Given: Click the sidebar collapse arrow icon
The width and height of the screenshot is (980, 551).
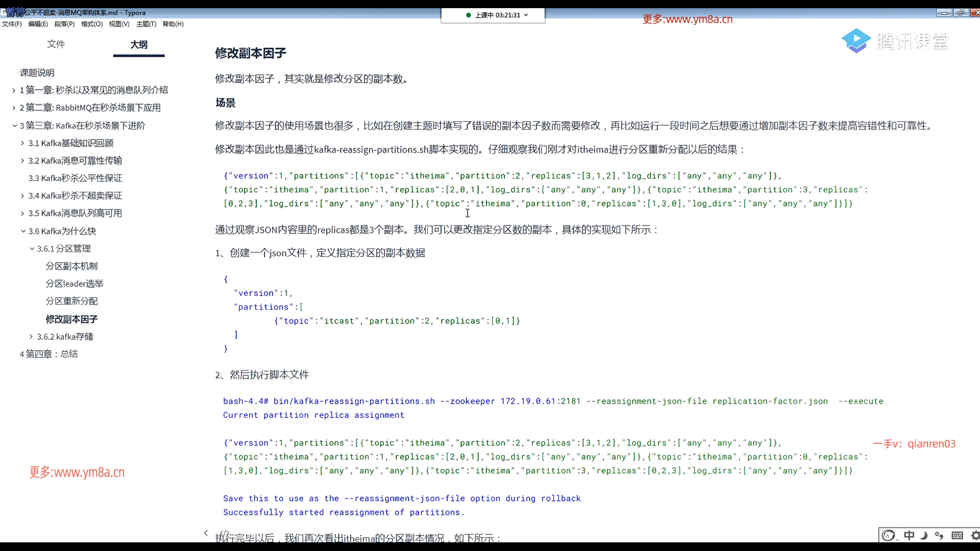Looking at the screenshot, I should coord(206,533).
